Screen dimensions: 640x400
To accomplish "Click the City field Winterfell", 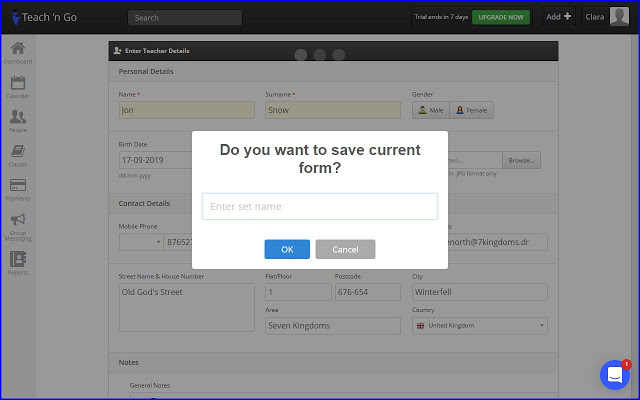I will [480, 292].
